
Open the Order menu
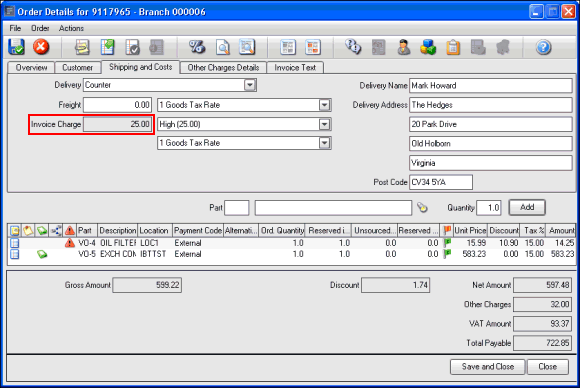click(x=40, y=28)
